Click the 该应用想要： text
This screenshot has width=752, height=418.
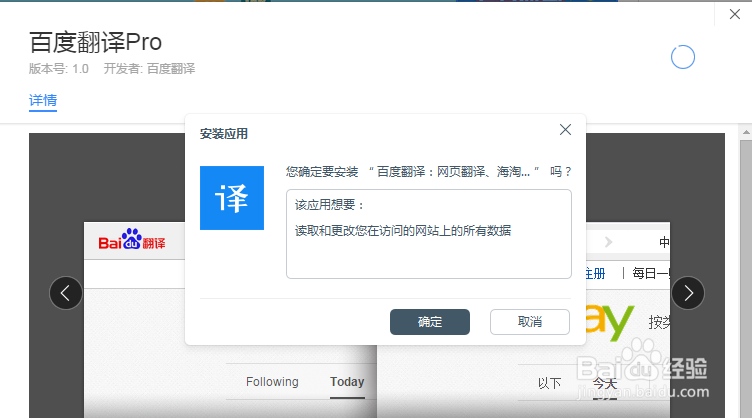tap(329, 205)
